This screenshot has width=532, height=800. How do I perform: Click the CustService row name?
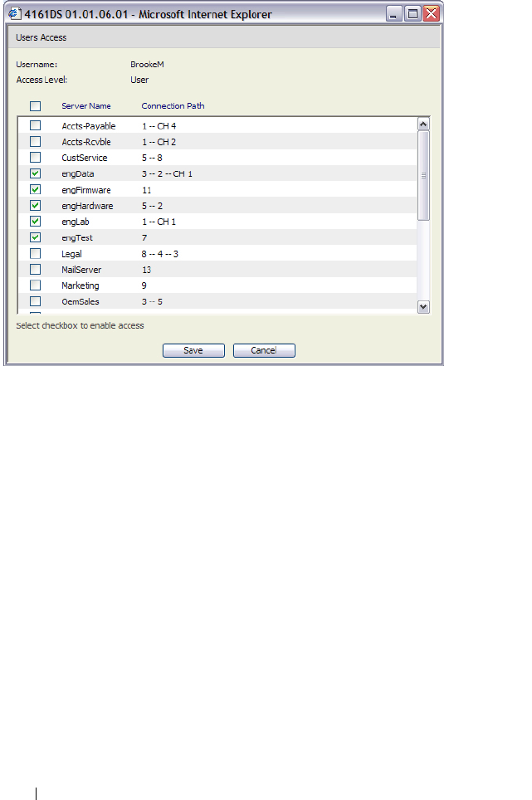pos(85,158)
